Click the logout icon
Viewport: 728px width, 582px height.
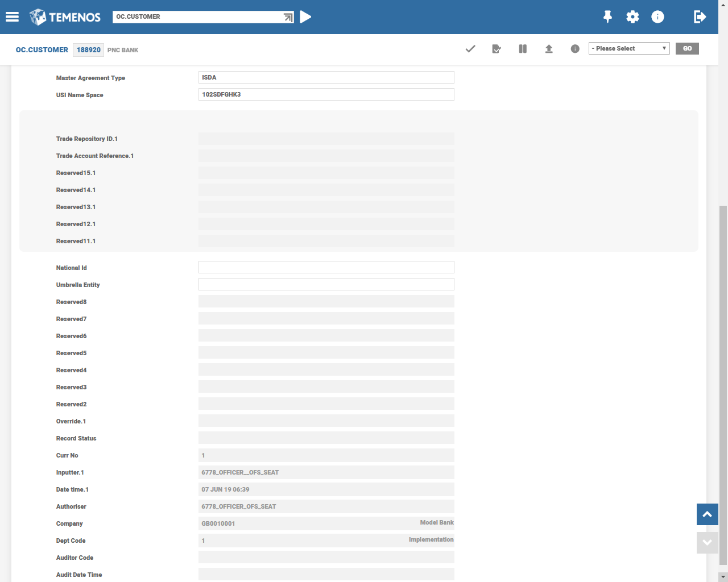pyautogui.click(x=700, y=17)
